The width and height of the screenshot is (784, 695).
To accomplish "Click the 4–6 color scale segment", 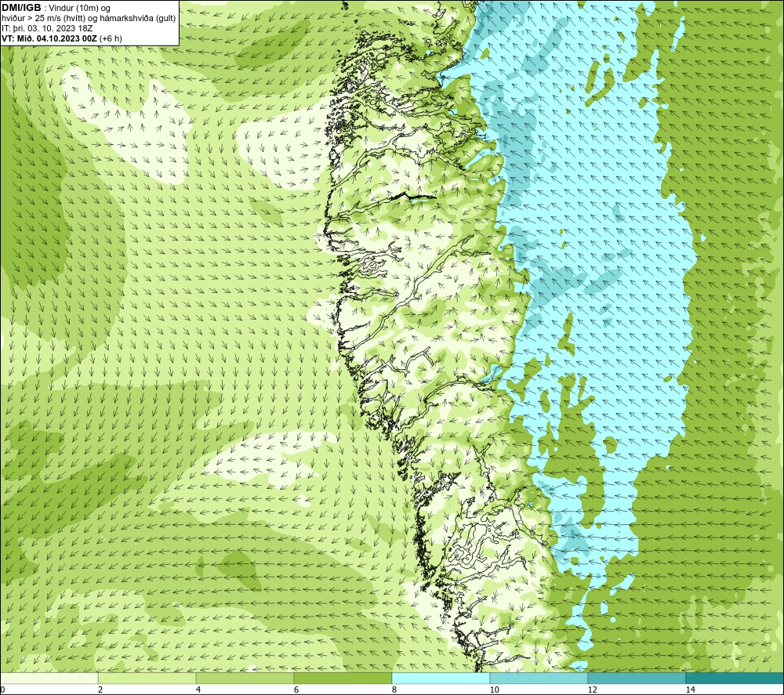I will [245, 678].
